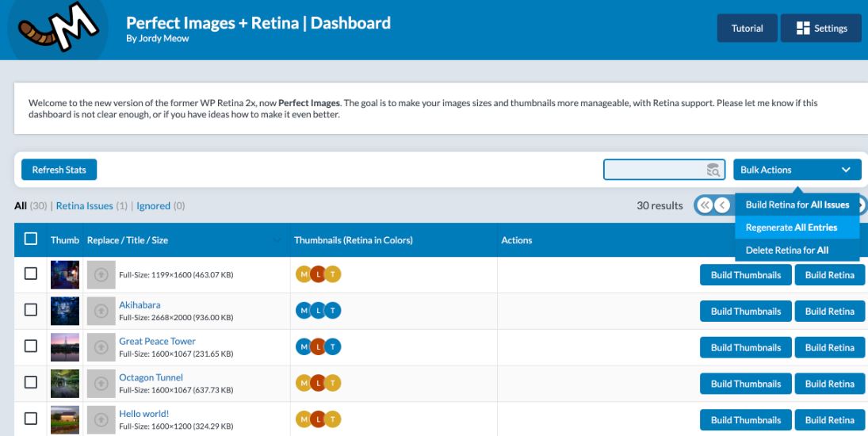Screen dimensions: 868x436
Task: Click the M badge in Great Peace Tower row
Action: (x=304, y=347)
